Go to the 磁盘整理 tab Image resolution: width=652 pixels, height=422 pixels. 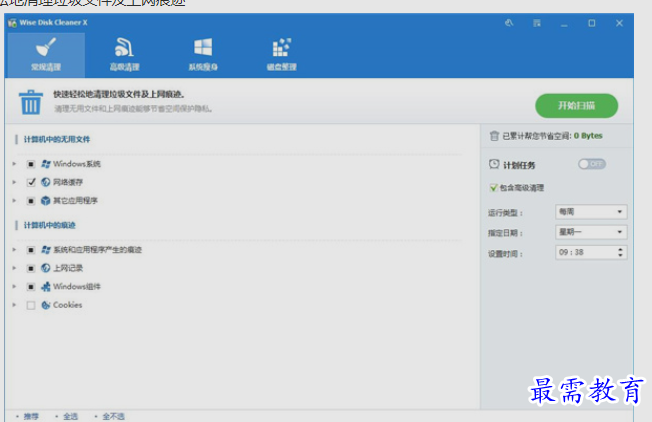[x=282, y=55]
